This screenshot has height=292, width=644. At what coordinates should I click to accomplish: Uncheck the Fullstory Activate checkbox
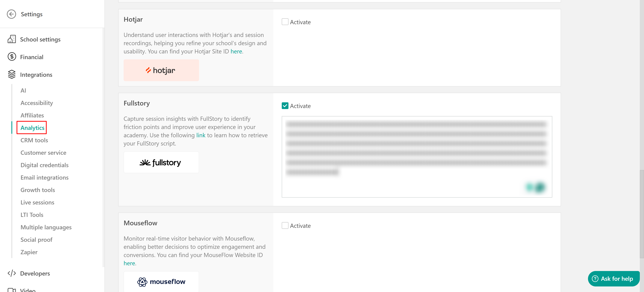point(285,106)
